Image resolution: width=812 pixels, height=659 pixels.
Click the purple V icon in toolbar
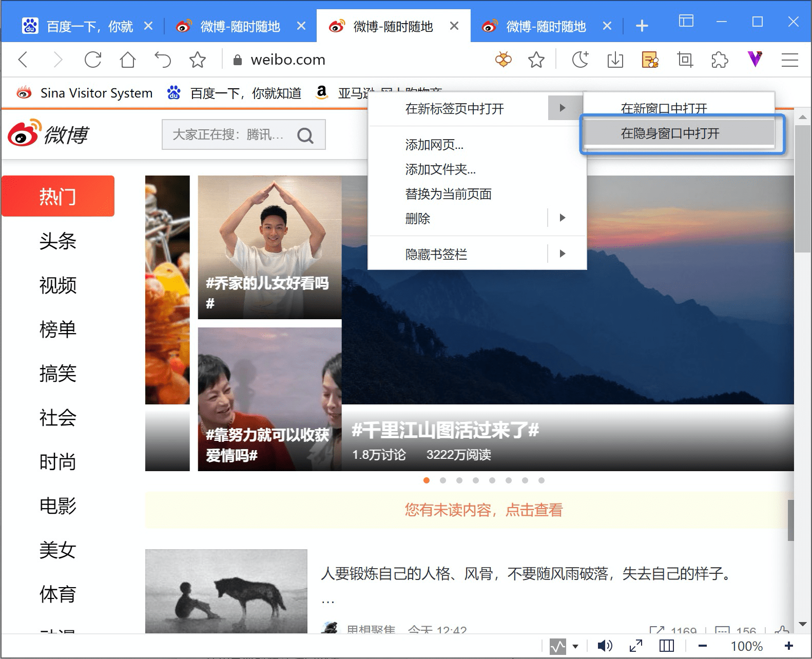coord(755,60)
